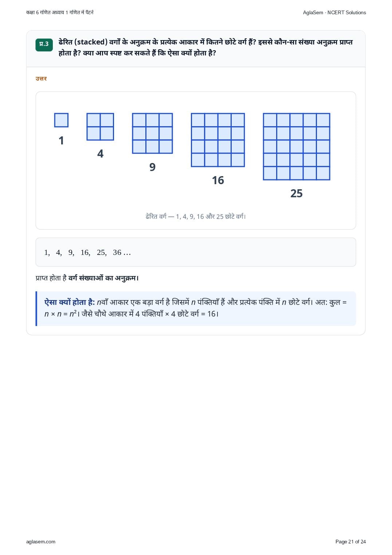Click the chapter title header कक्षा 6 गणित
Screen dimensions: 392x555
(x=60, y=12)
